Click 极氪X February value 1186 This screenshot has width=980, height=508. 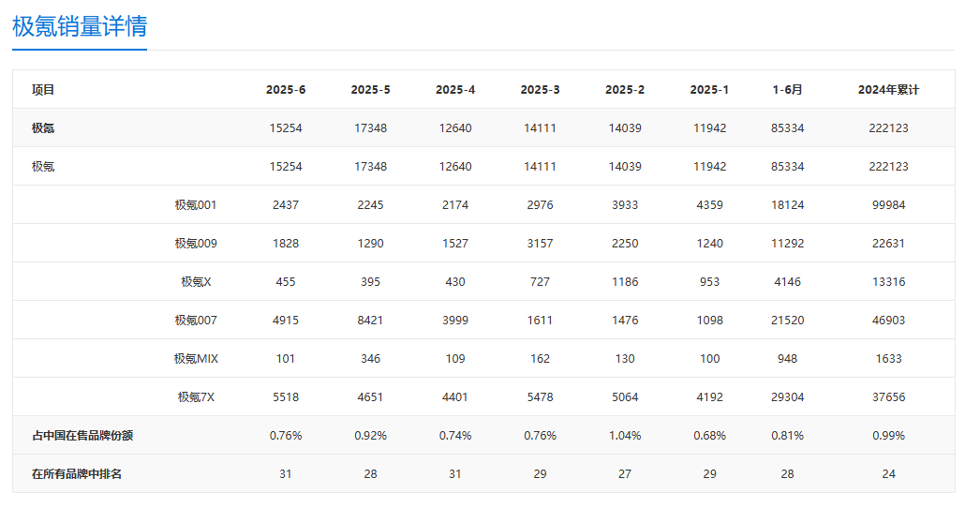(x=625, y=282)
